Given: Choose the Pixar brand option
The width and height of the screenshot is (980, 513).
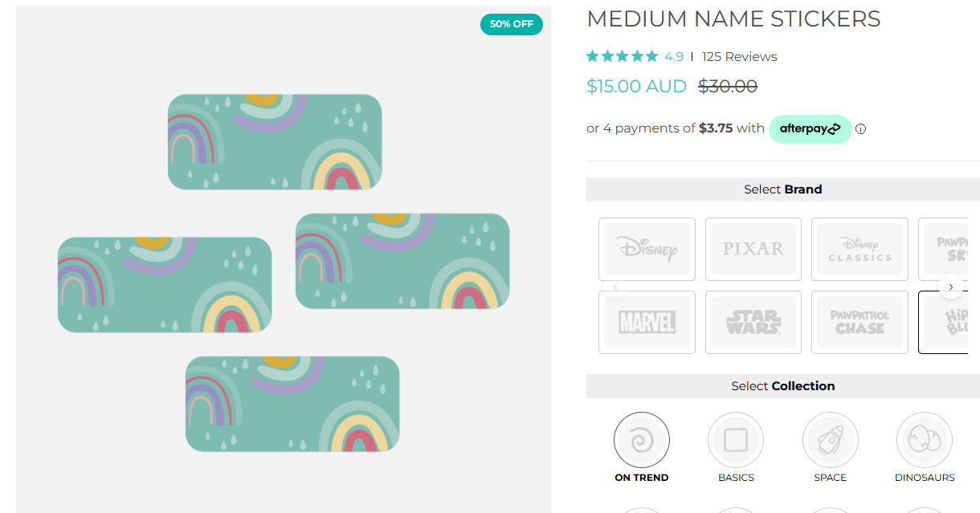Looking at the screenshot, I should [753, 249].
